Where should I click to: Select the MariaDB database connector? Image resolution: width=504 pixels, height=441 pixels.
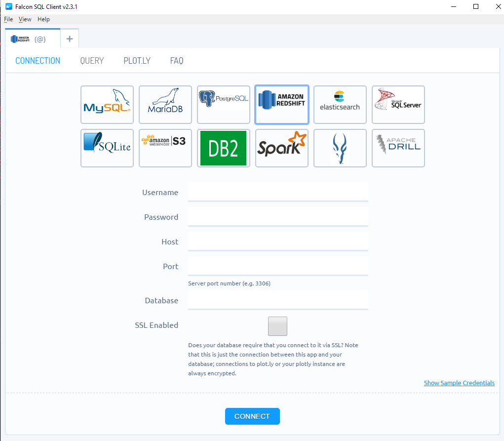[x=165, y=105]
